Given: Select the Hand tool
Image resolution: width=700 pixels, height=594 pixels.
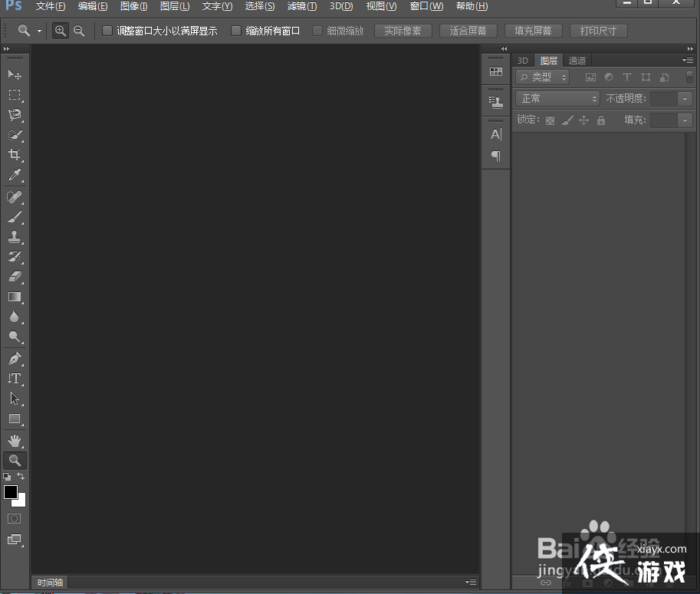Looking at the screenshot, I should pyautogui.click(x=15, y=441).
